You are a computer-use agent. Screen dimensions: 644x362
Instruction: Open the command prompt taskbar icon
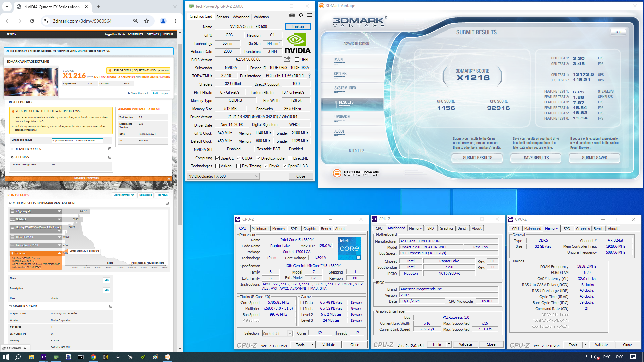(x=81, y=357)
